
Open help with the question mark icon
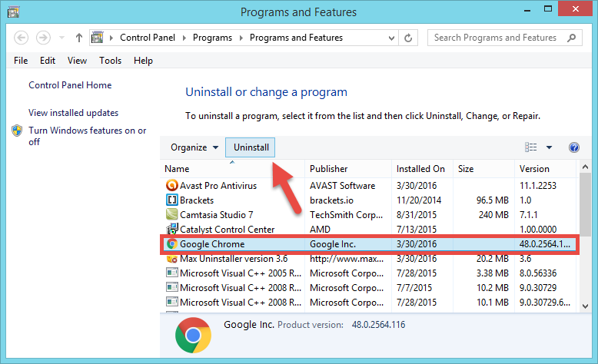pos(574,147)
